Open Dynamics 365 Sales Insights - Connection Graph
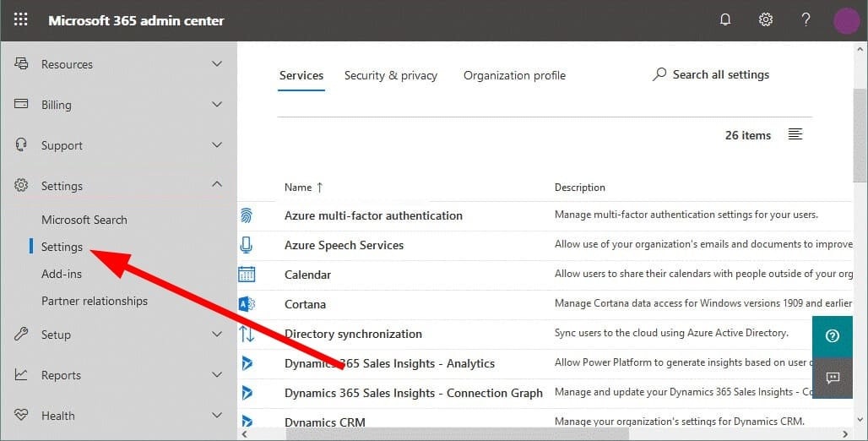The width and height of the screenshot is (868, 441). (414, 393)
